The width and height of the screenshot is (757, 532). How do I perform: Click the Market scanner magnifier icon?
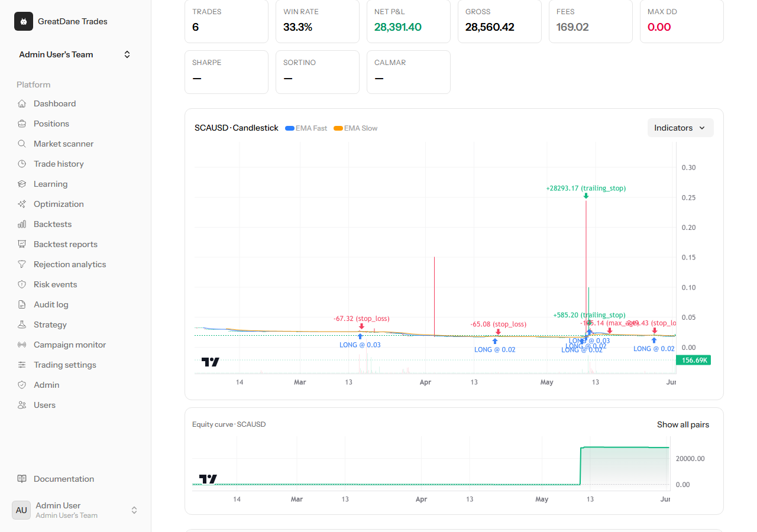pyautogui.click(x=22, y=144)
